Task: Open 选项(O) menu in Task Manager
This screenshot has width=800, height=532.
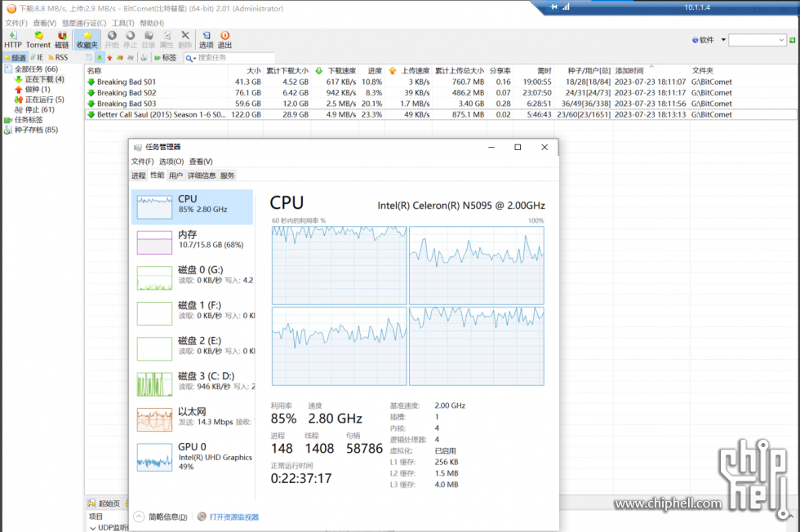Action: tap(171, 162)
